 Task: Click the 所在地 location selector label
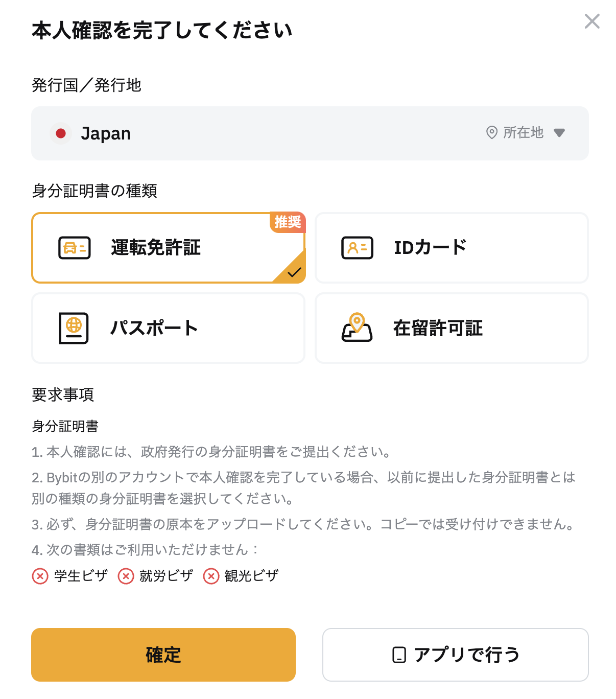pos(523,133)
